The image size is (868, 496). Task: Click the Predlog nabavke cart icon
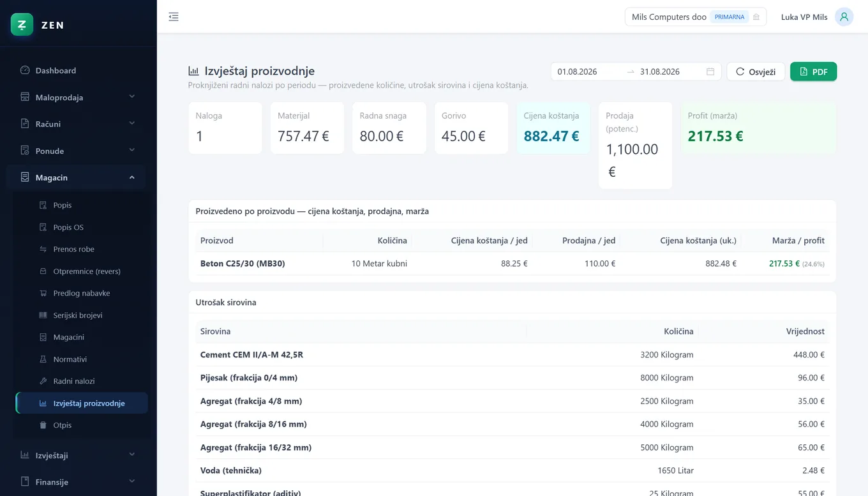pyautogui.click(x=43, y=293)
